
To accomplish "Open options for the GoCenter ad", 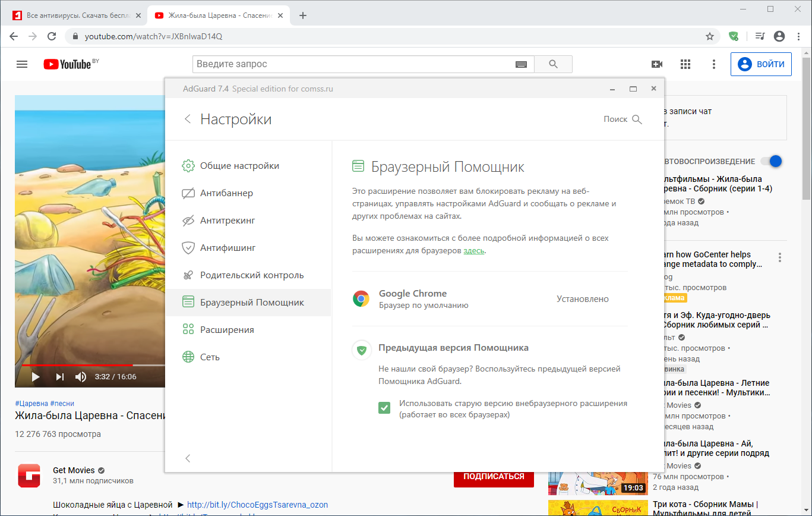I will 780,257.
